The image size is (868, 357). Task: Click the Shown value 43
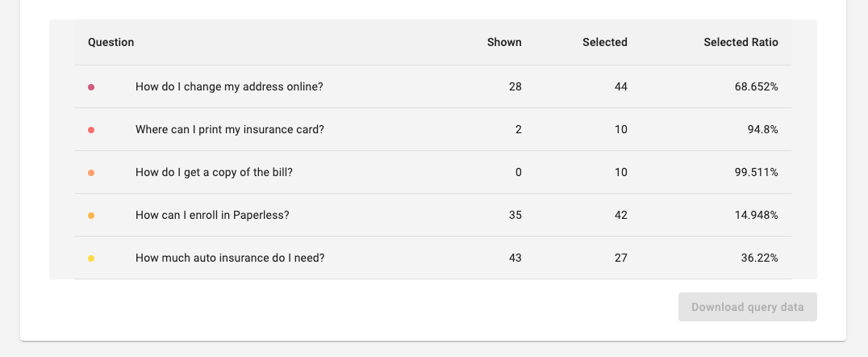coord(515,258)
